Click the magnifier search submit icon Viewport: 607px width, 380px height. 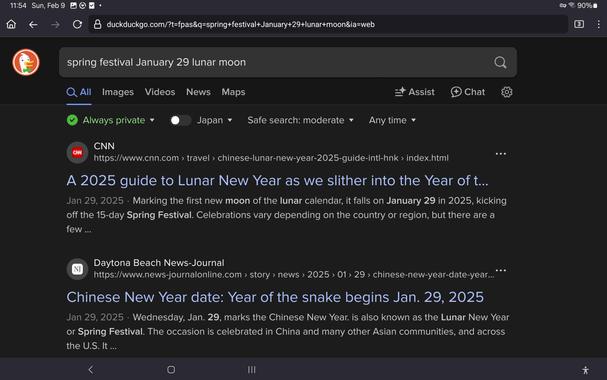pos(500,62)
